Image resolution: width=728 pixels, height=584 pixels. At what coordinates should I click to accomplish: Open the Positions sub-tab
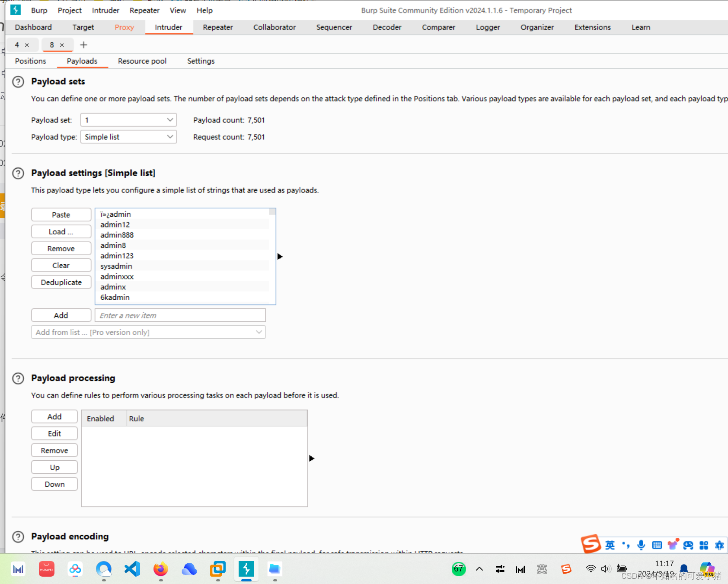pos(30,61)
